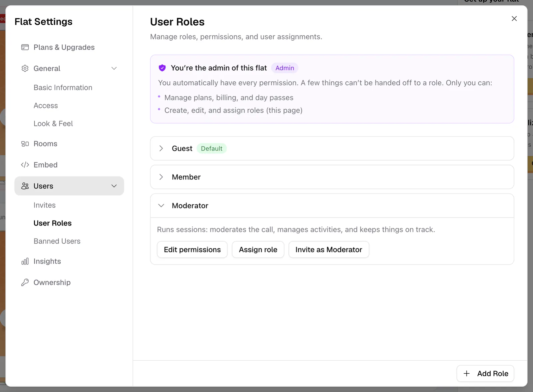Click the Add Role button label
Image resolution: width=533 pixels, height=392 pixels.
[493, 373]
